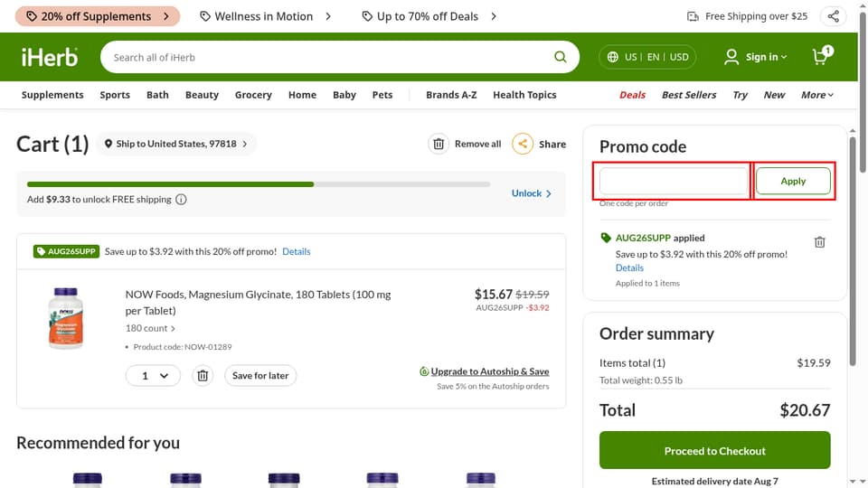The height and width of the screenshot is (488, 868).
Task: Open the Beauty category
Action: [x=202, y=95]
